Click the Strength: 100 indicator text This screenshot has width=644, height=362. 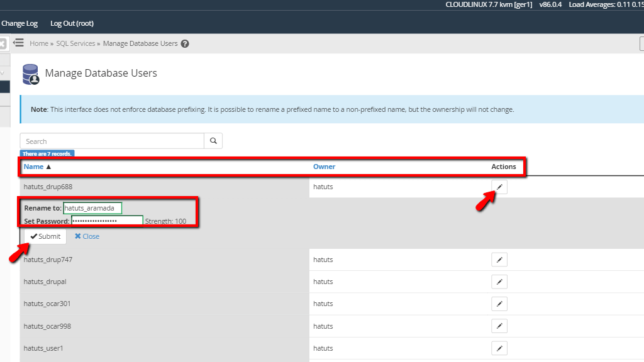(165, 221)
